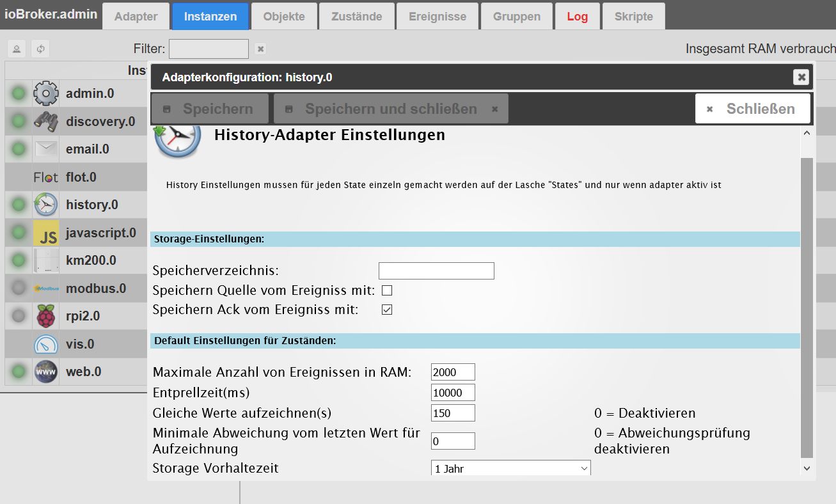Viewport: 836px width, 504px height.
Task: Click the flot.0 instance name
Action: 81,177
